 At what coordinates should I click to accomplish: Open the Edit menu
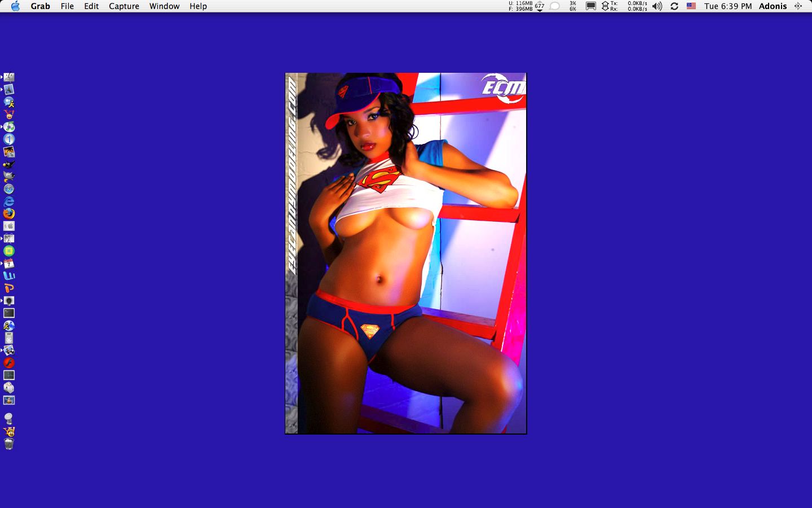click(91, 6)
